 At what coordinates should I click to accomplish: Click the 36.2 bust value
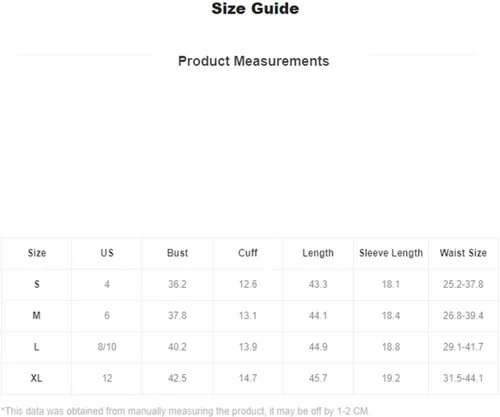(177, 284)
